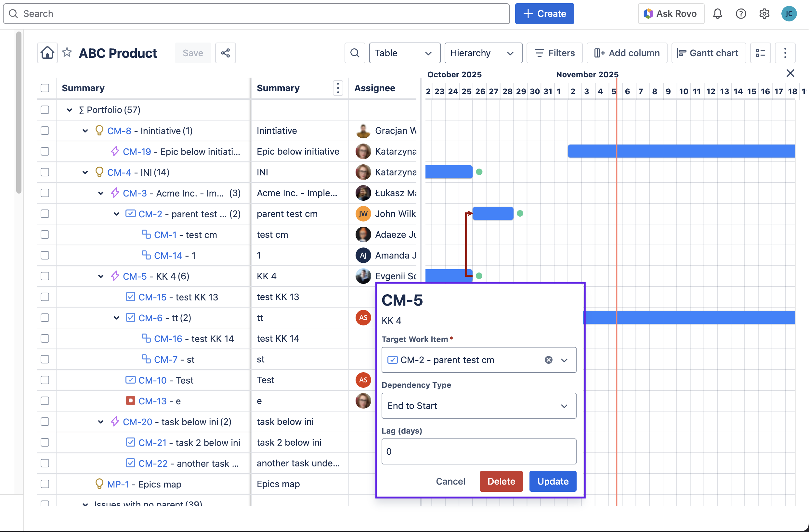Star the ABC Product structure
The width and height of the screenshot is (809, 532).
(x=67, y=53)
